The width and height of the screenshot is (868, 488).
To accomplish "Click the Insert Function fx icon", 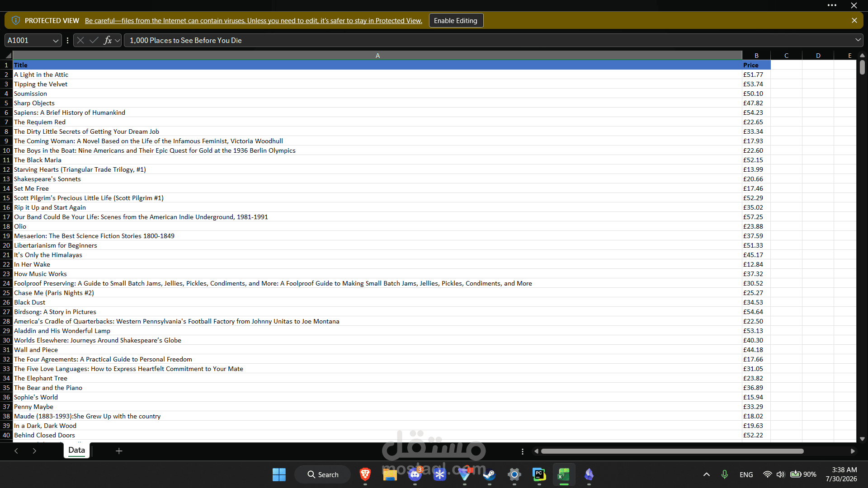I will [108, 41].
